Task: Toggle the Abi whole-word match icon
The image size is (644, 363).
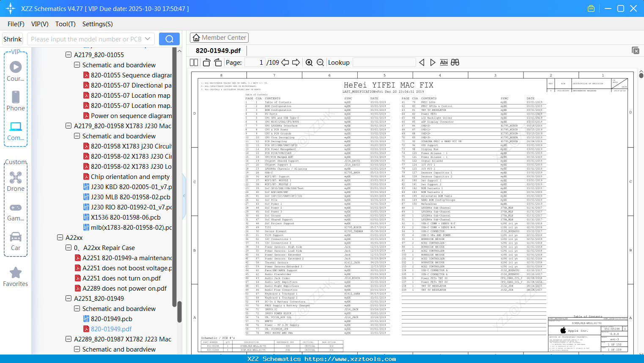Action: 444,63
